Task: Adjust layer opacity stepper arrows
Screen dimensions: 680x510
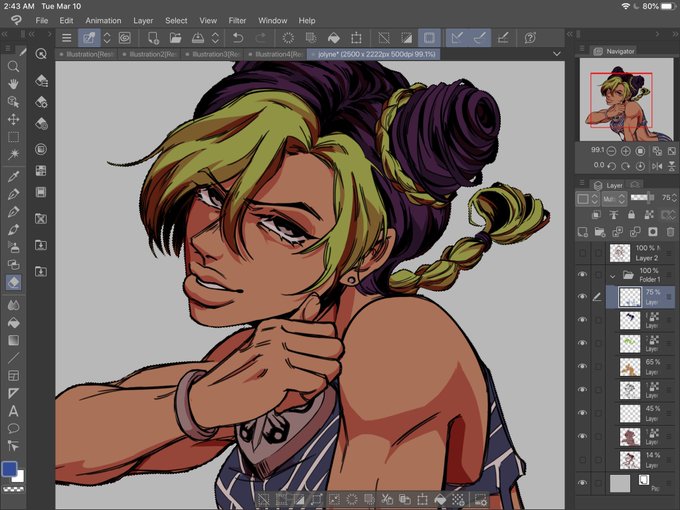Action: 674,198
